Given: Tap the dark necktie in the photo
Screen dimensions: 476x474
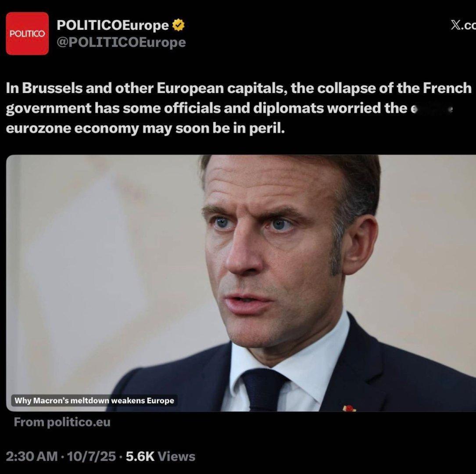Looking at the screenshot, I should tap(263, 390).
